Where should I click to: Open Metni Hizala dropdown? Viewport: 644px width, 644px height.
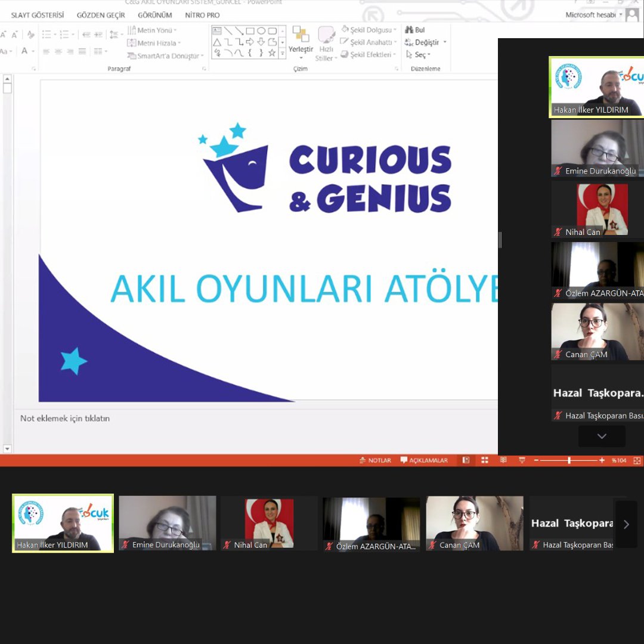153,43
